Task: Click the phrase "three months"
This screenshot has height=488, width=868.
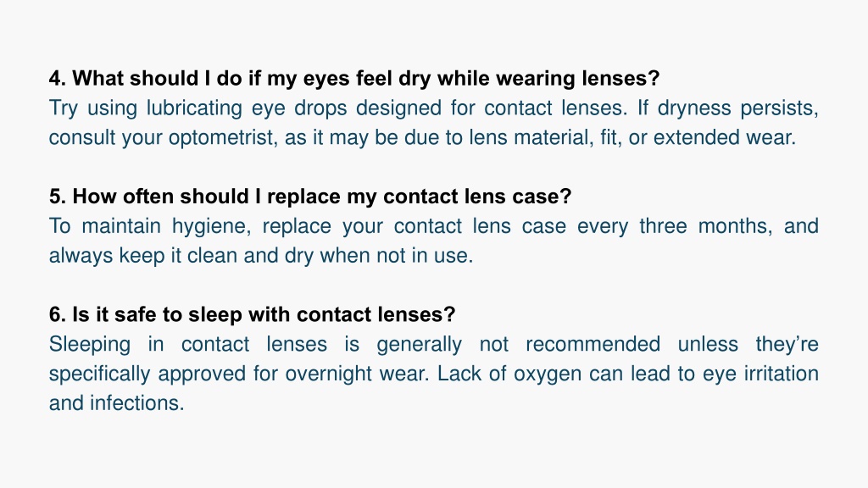Action: [706, 226]
